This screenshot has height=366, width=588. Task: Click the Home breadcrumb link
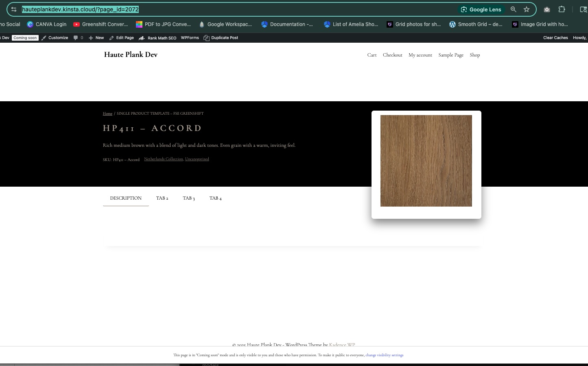tap(107, 113)
